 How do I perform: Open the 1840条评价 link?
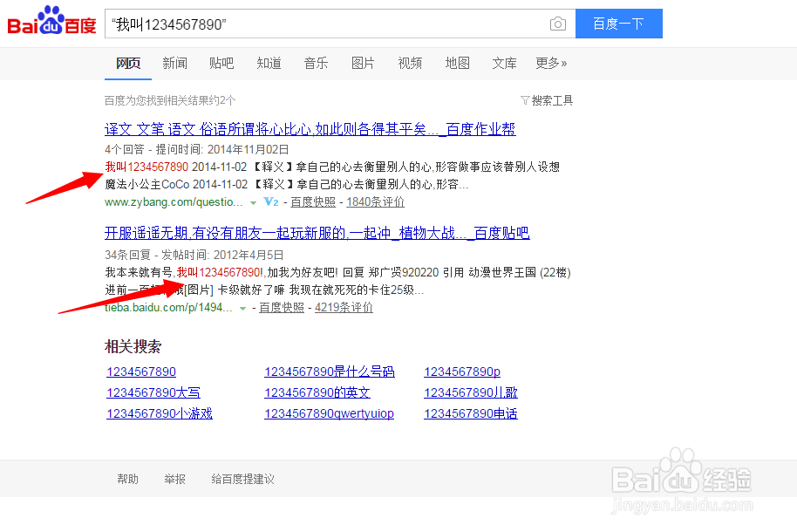tap(376, 202)
